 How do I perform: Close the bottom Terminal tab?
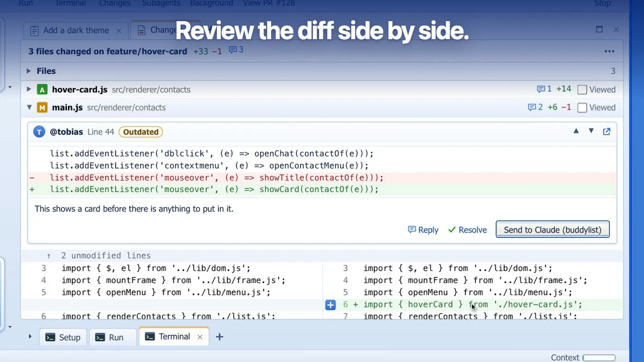[200, 337]
